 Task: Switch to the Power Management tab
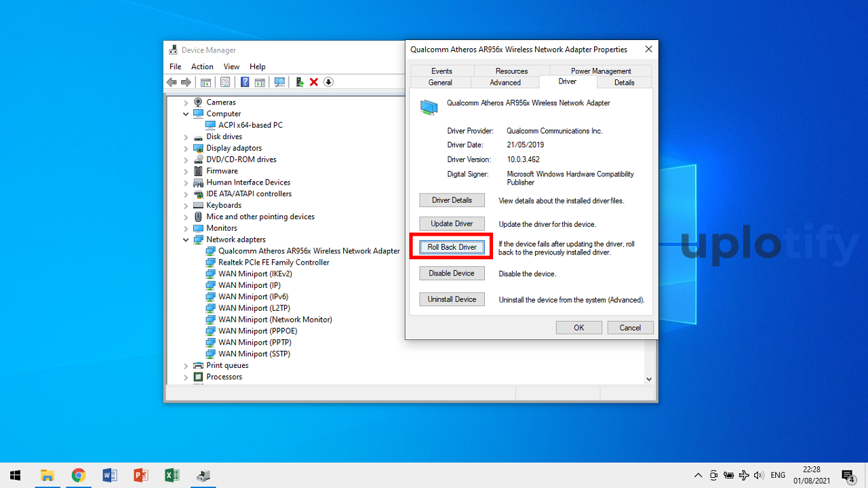601,71
